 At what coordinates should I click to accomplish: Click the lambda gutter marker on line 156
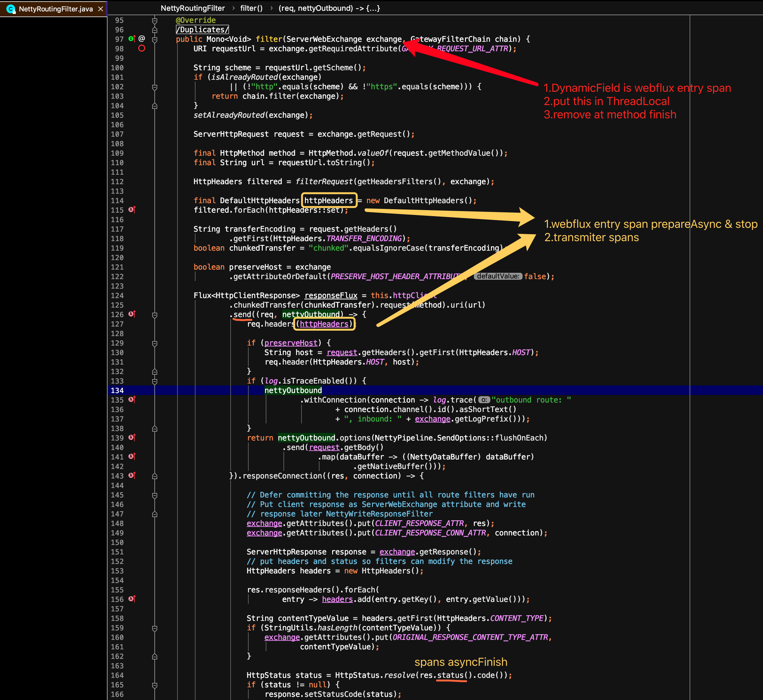tap(132, 599)
